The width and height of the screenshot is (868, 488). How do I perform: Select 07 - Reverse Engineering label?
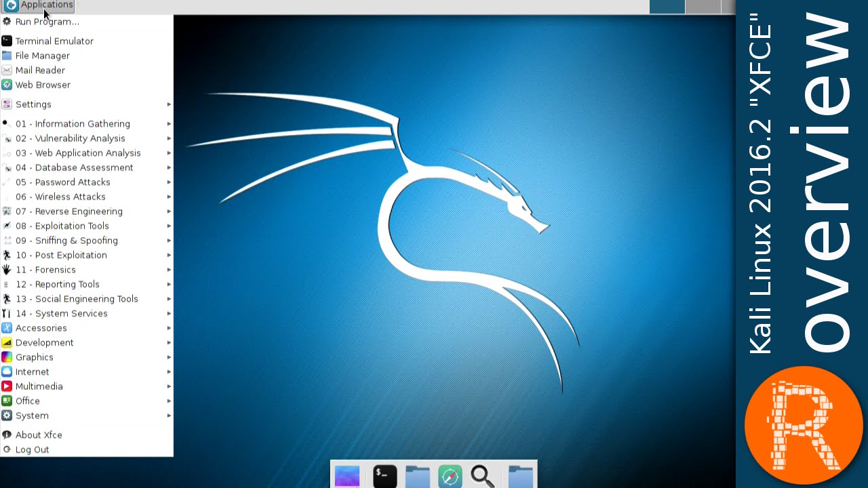69,211
